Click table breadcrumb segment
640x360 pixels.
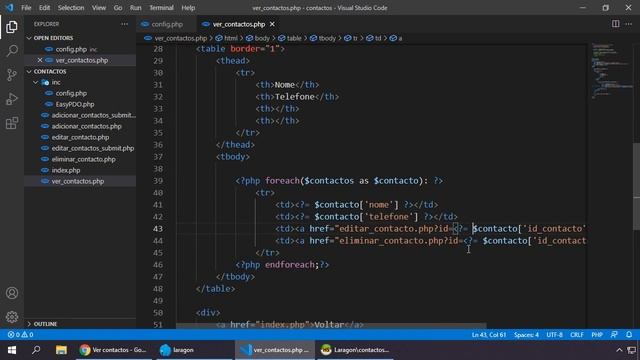coord(293,38)
